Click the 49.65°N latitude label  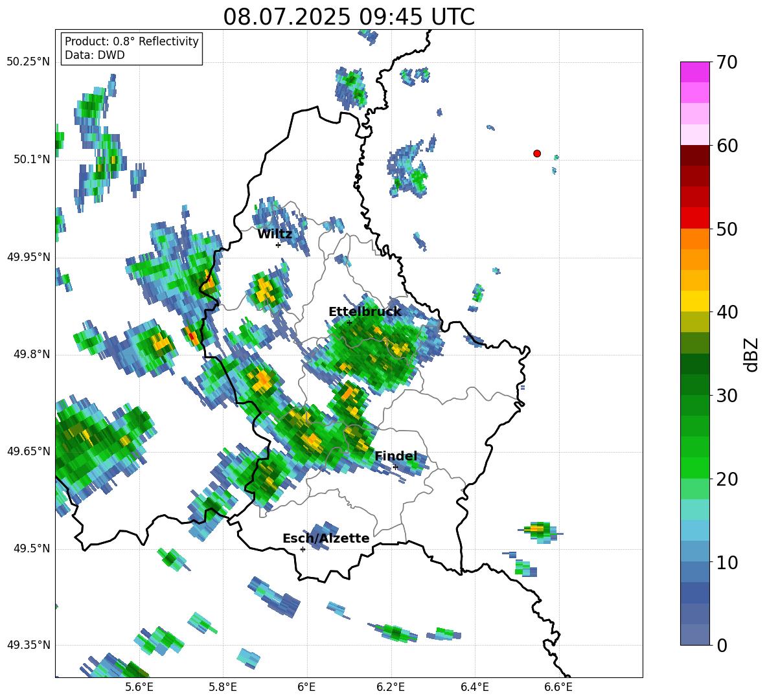tap(29, 451)
